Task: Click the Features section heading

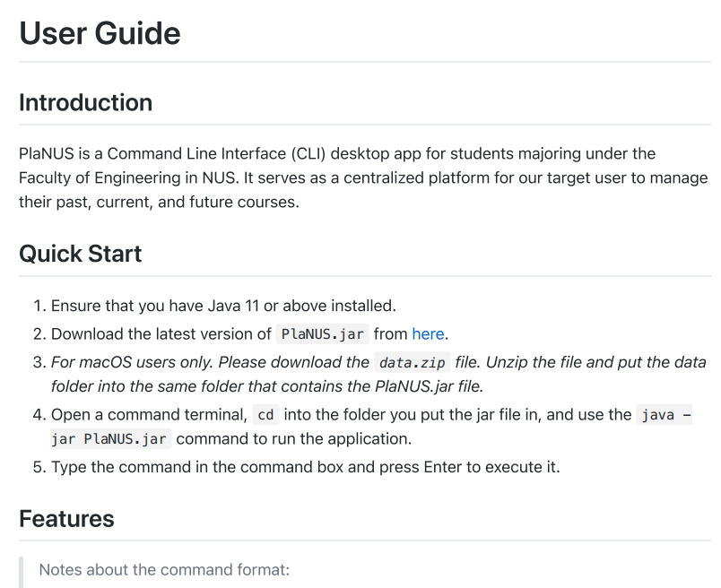Action: 66,519
